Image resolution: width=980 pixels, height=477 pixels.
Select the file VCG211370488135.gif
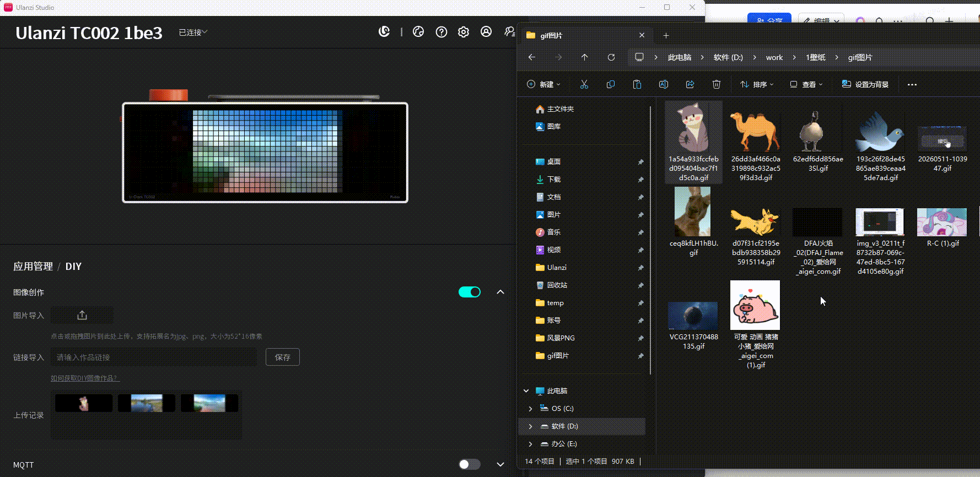(x=693, y=326)
